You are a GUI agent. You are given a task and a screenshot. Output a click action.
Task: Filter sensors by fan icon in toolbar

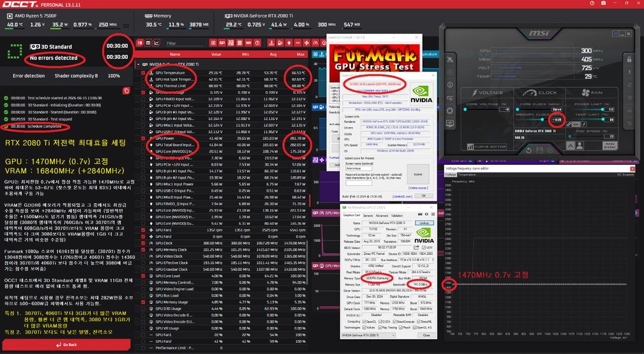coord(306,43)
